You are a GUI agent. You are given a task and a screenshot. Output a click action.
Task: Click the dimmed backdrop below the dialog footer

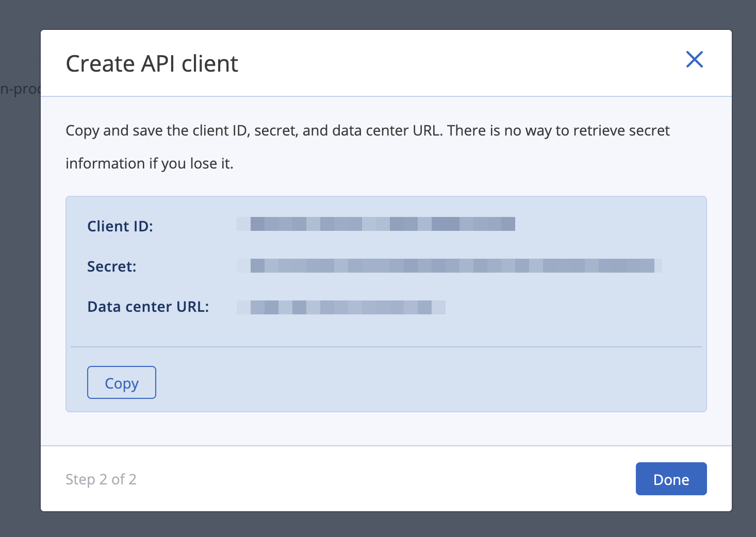coord(378,525)
